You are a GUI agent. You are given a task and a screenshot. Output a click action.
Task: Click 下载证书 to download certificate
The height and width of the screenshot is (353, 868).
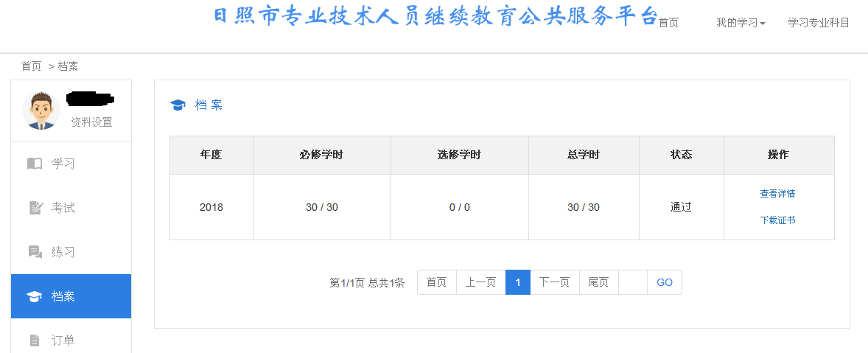777,220
